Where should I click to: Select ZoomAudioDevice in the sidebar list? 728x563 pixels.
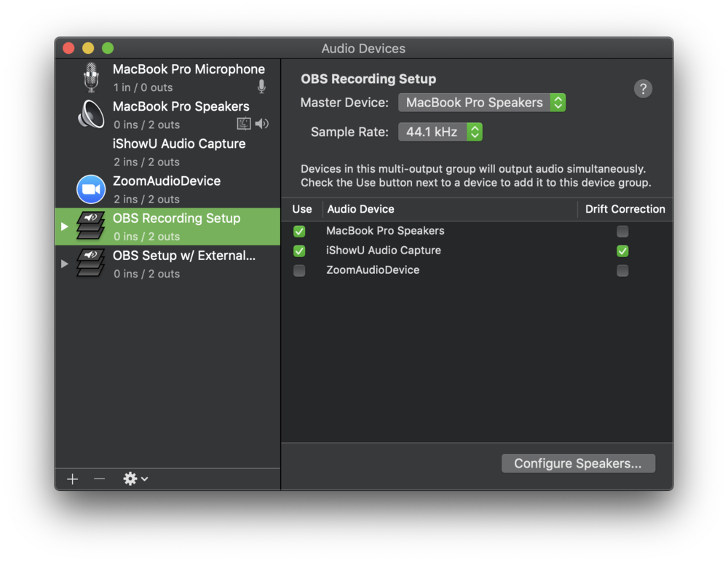click(x=167, y=189)
